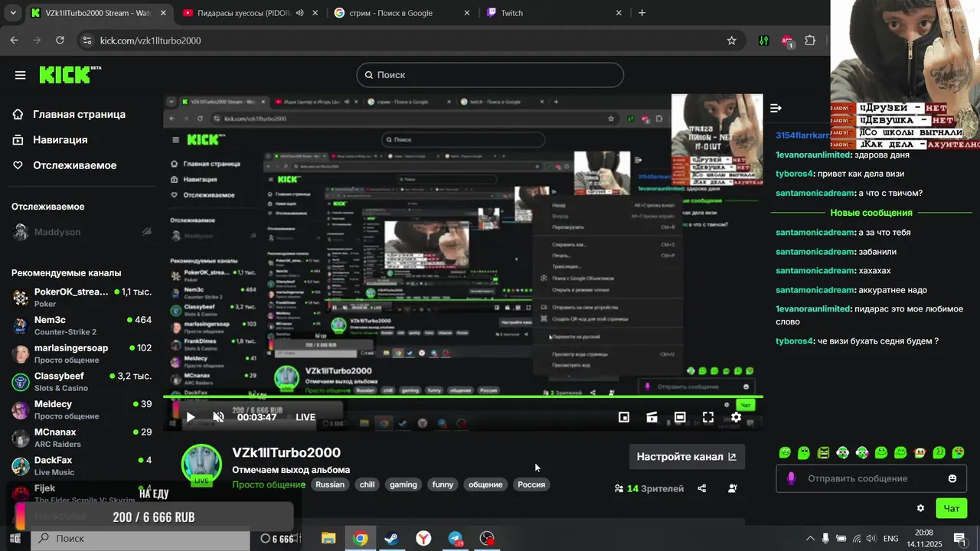Enable picture-in-picture mini player
Image resolution: width=980 pixels, height=551 pixels.
624,417
